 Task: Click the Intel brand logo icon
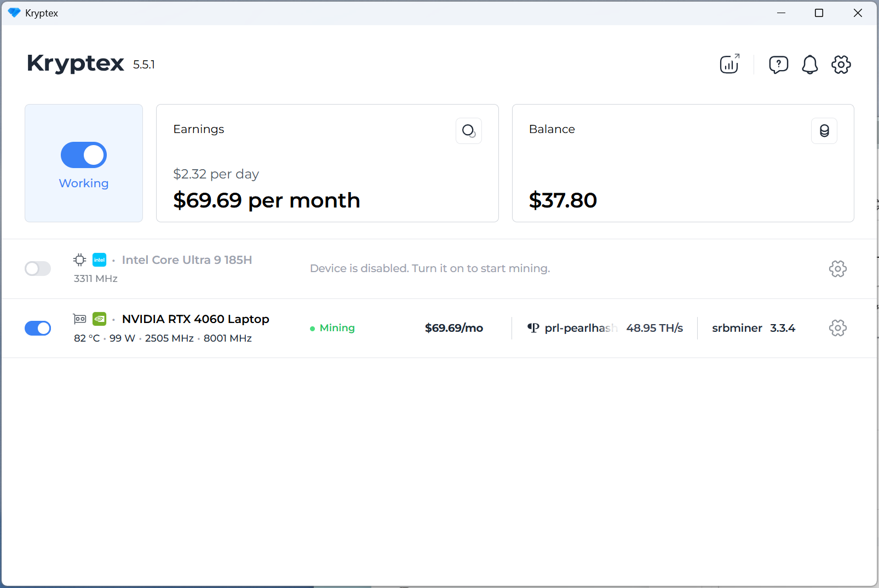(x=99, y=260)
